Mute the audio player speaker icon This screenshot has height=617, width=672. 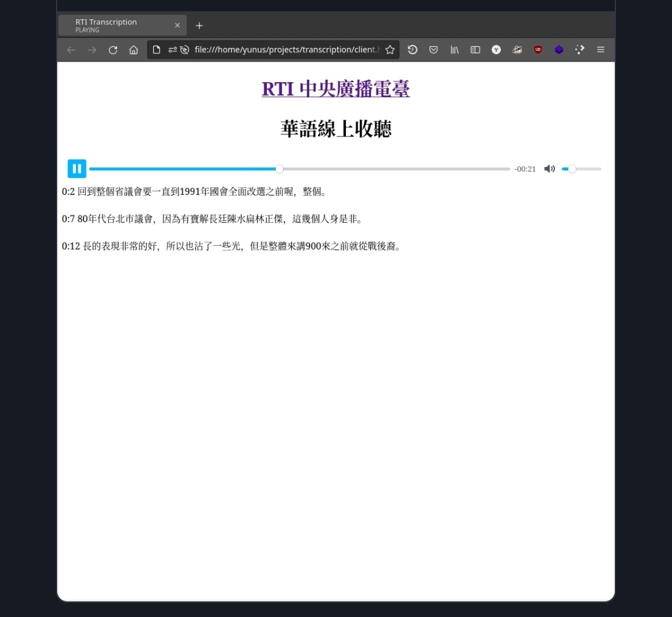[x=549, y=168]
